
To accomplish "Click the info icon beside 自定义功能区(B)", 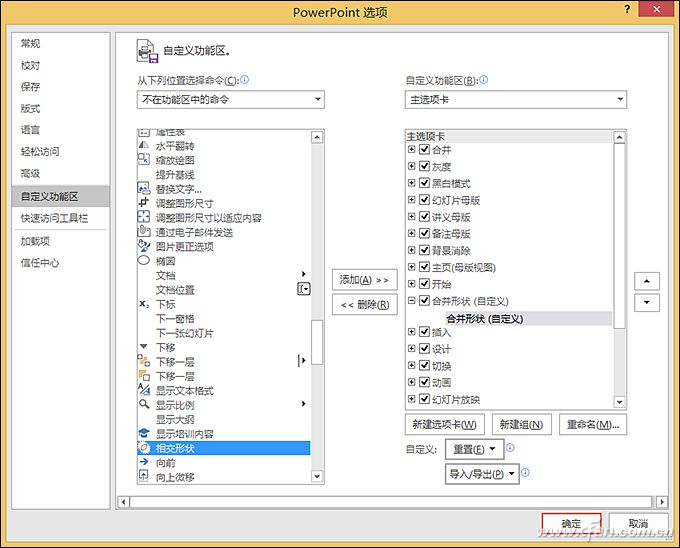I will tap(484, 80).
